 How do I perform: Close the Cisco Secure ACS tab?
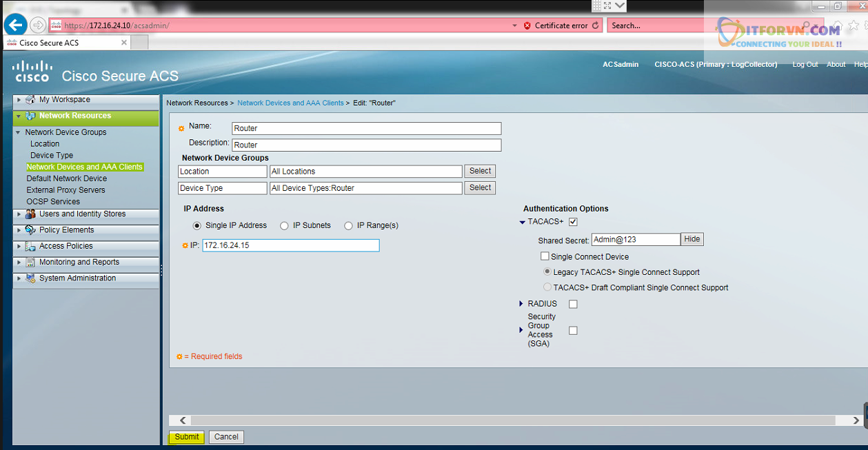(124, 42)
